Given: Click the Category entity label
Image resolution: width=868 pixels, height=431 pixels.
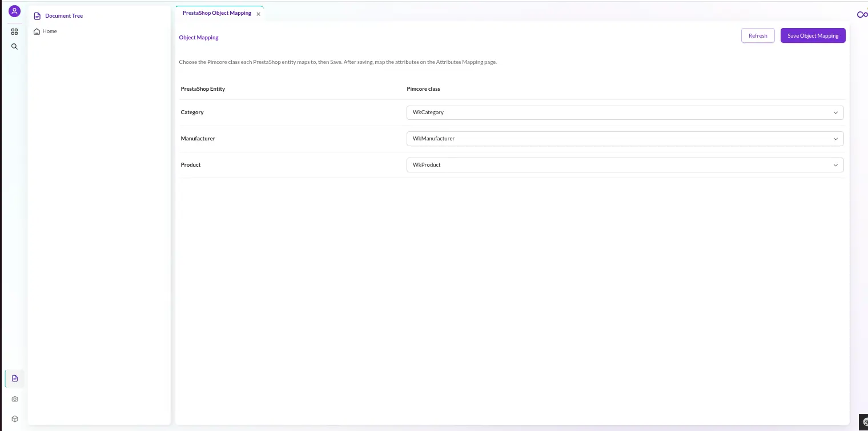Looking at the screenshot, I should tap(192, 112).
